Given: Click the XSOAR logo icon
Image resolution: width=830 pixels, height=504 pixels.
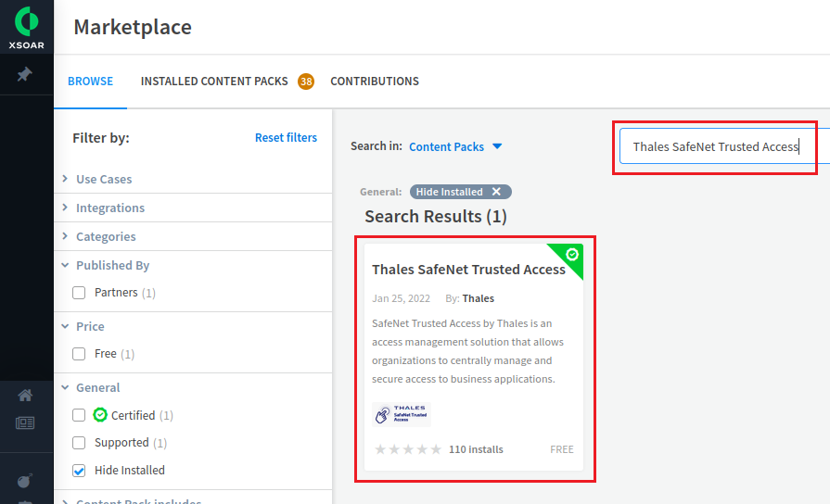Looking at the screenshot, I should (x=27, y=20).
